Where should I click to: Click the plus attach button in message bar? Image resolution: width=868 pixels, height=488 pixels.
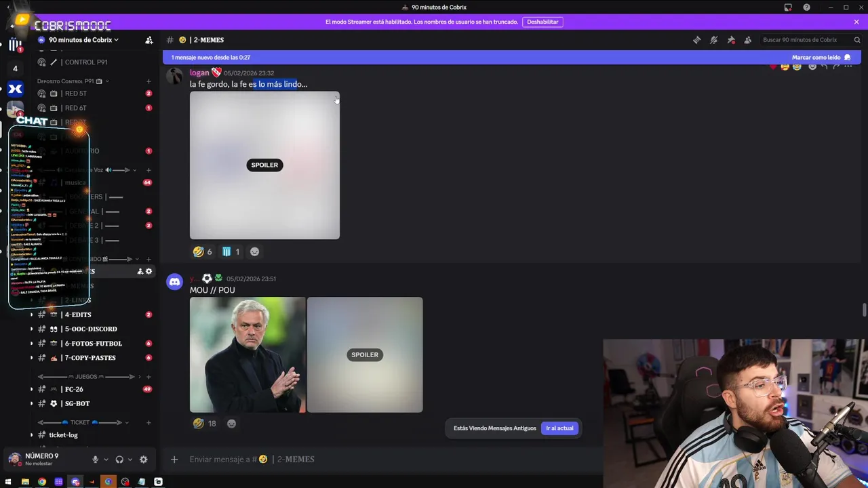pyautogui.click(x=174, y=460)
